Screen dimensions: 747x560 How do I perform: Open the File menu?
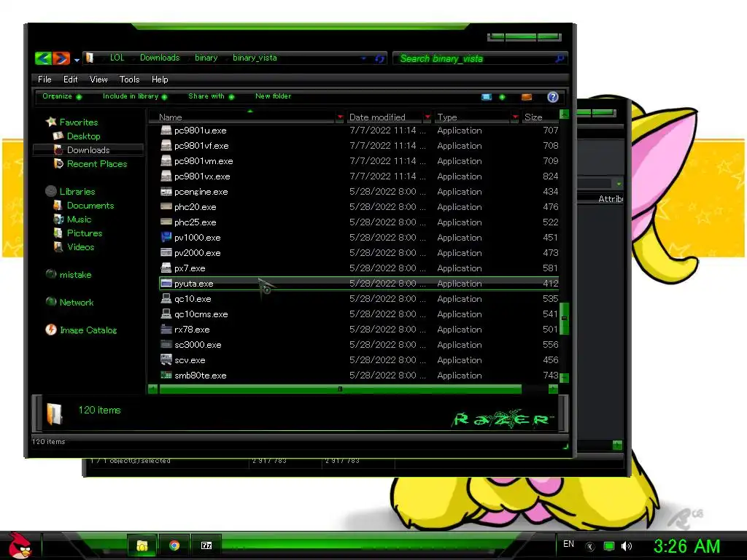(x=44, y=79)
